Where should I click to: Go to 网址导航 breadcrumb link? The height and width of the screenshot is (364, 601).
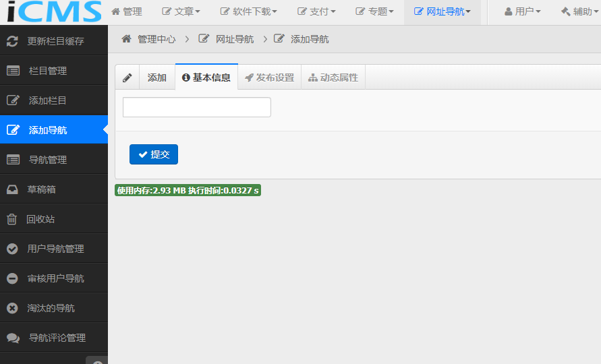(x=235, y=39)
